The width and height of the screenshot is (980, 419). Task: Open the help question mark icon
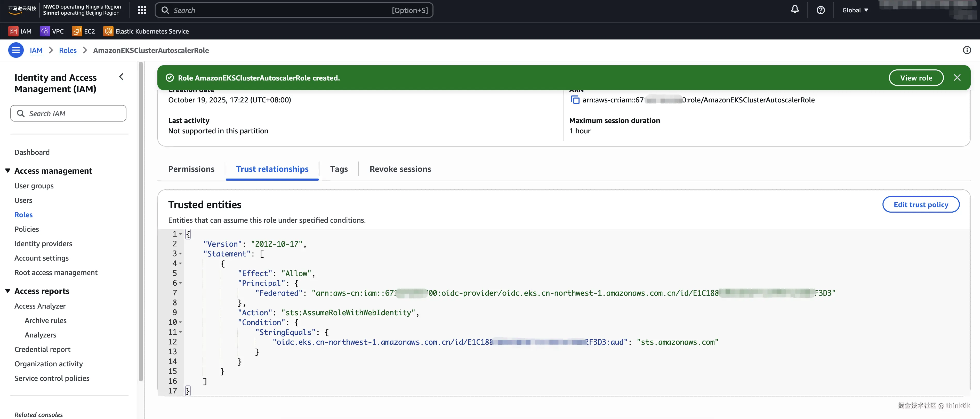point(821,10)
